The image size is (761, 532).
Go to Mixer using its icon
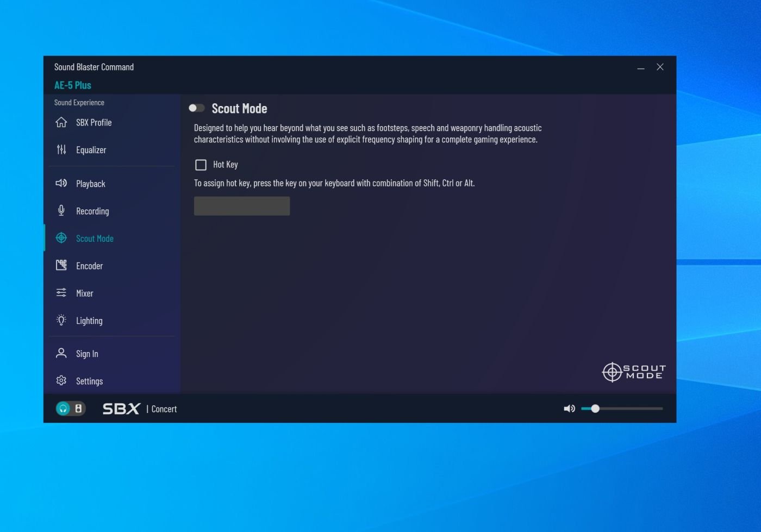(61, 293)
